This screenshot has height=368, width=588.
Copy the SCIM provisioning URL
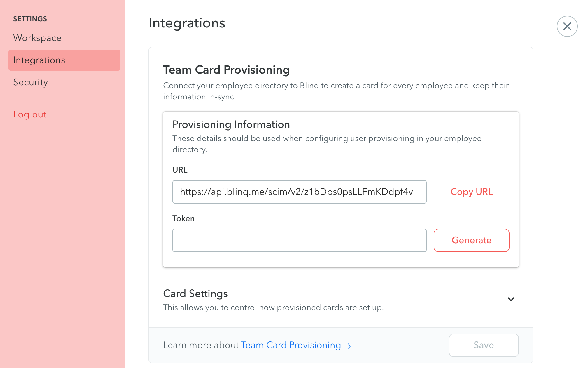(x=471, y=192)
